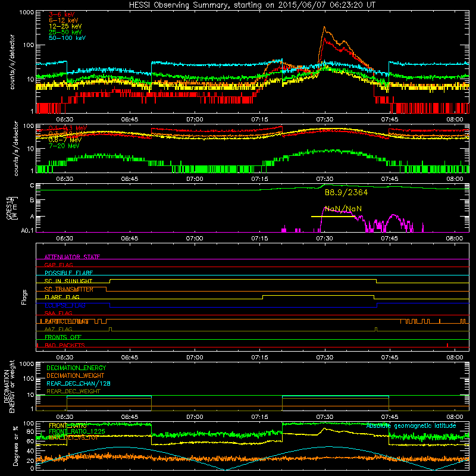Click the B8.9/2364 flare annotation

coord(346,192)
